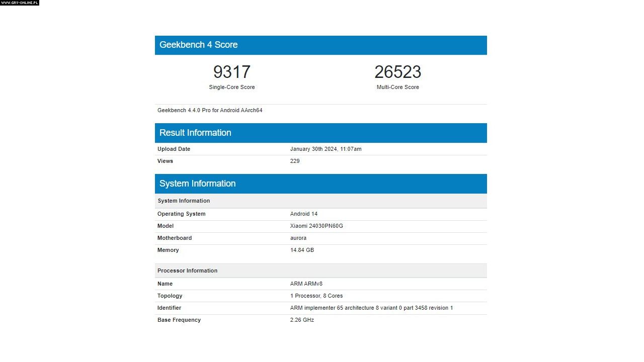
Task: Click the motherboard value aurora
Action: tap(298, 238)
